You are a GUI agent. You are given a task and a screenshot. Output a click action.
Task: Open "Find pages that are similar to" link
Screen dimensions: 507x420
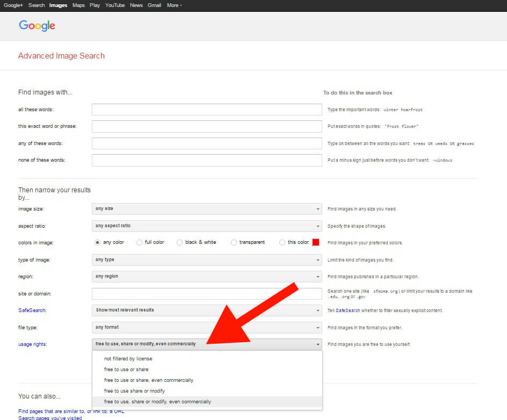71,411
